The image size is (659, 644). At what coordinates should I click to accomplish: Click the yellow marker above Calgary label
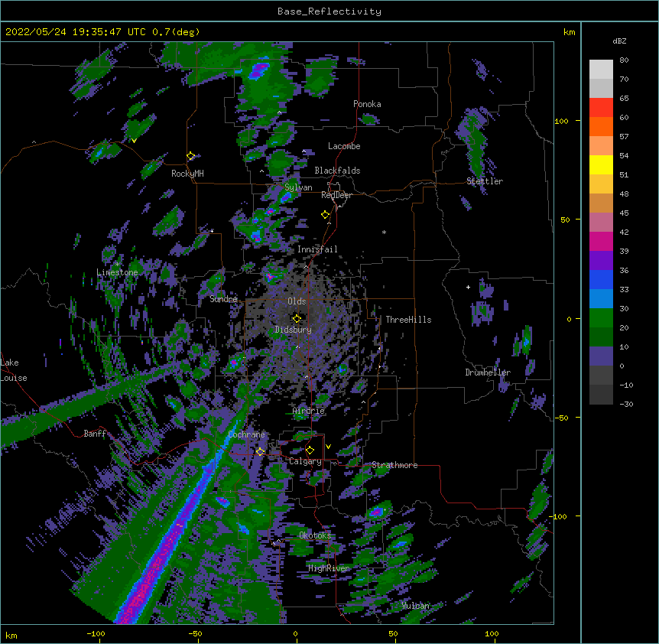pyautogui.click(x=310, y=450)
